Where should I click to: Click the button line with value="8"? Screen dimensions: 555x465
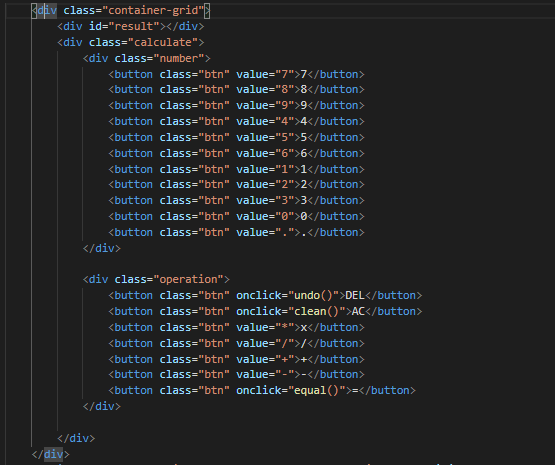pyautogui.click(x=236, y=89)
